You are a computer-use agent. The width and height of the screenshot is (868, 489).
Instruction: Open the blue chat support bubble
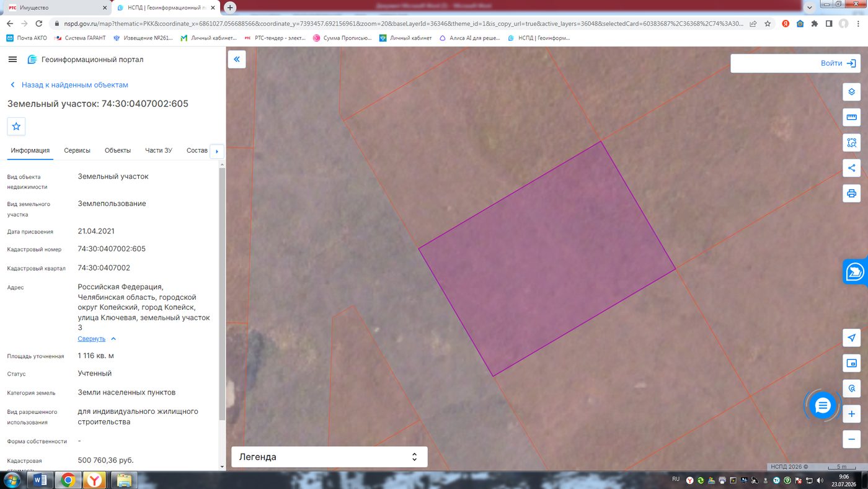[x=823, y=406]
